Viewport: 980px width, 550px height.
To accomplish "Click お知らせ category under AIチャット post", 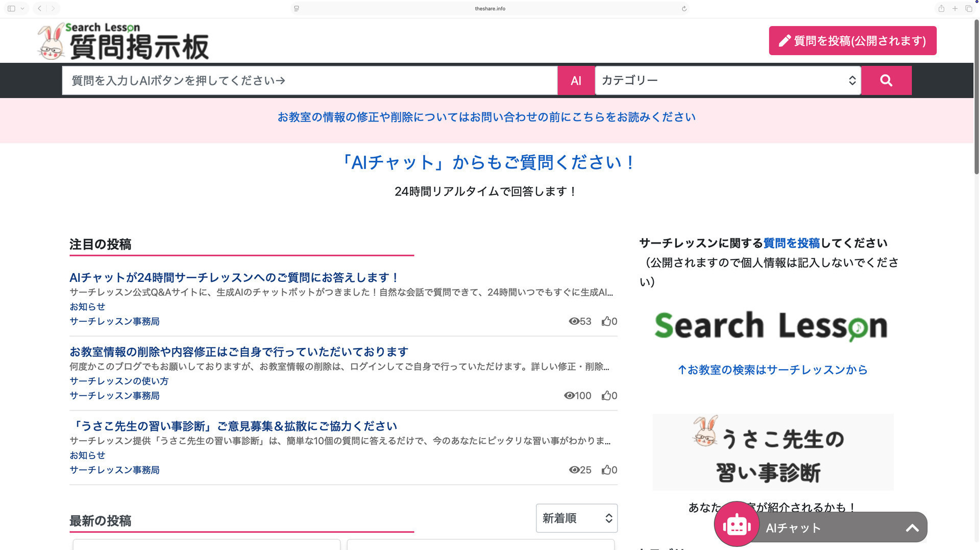I will click(x=87, y=307).
